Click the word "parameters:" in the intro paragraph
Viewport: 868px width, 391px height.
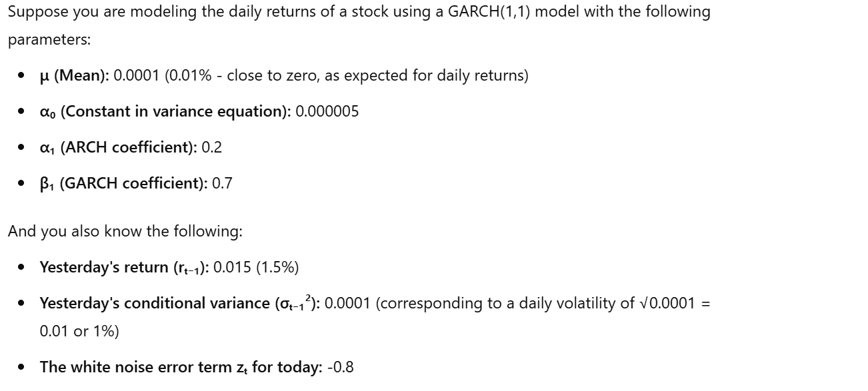[49, 39]
